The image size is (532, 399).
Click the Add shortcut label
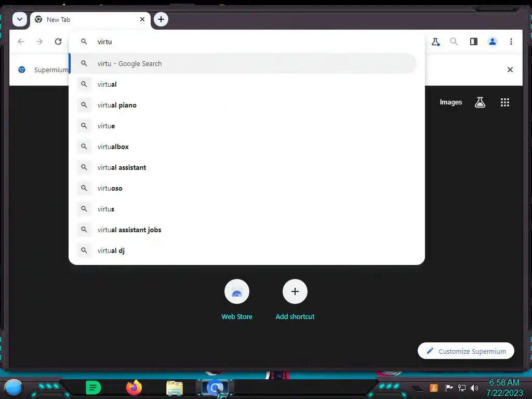point(295,316)
